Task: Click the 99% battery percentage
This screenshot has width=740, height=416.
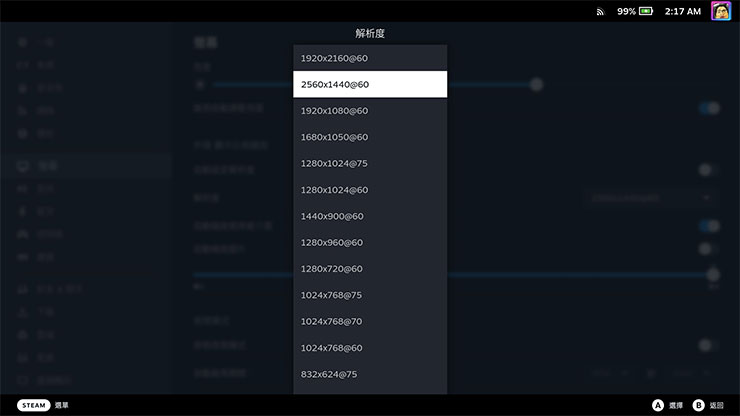Action: 626,11
